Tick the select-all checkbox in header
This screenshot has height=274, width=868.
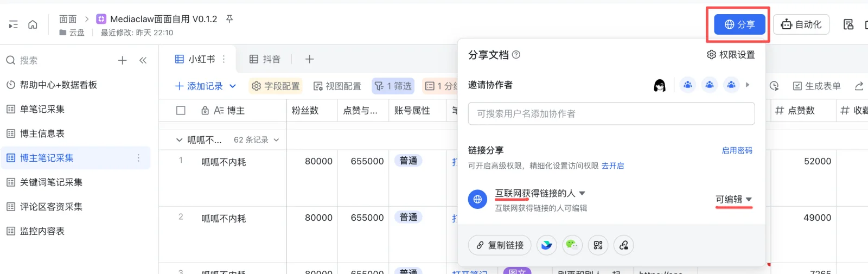pyautogui.click(x=181, y=111)
